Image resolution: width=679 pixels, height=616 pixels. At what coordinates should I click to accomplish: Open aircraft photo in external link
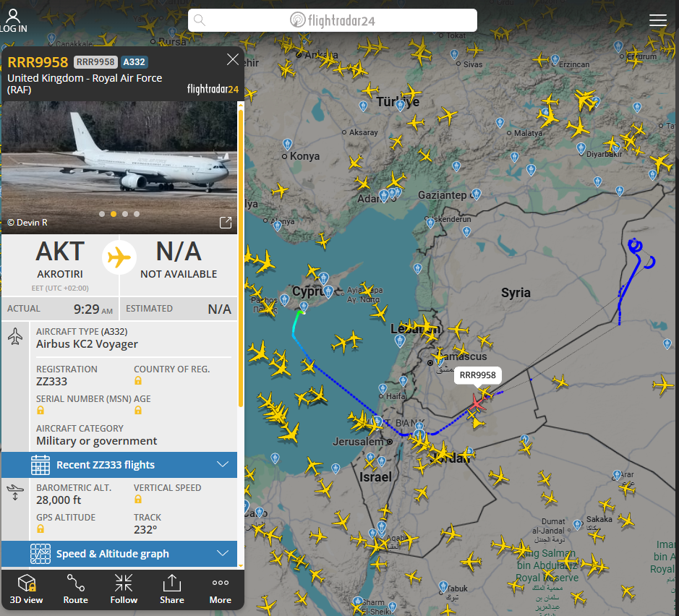coord(226,223)
